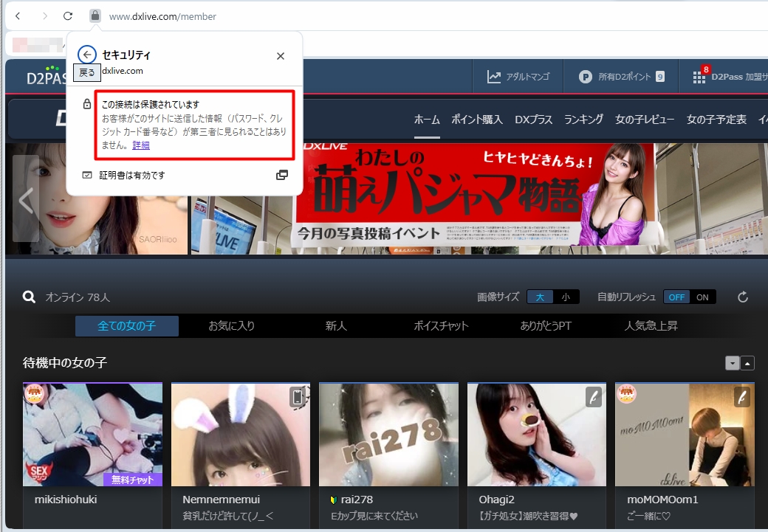Click the circular refresh icon beside ON

click(x=743, y=297)
